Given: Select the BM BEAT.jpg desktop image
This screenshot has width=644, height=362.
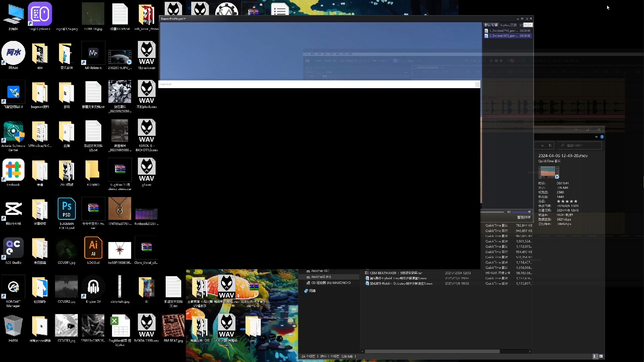Looking at the screenshot, I should [173, 328].
